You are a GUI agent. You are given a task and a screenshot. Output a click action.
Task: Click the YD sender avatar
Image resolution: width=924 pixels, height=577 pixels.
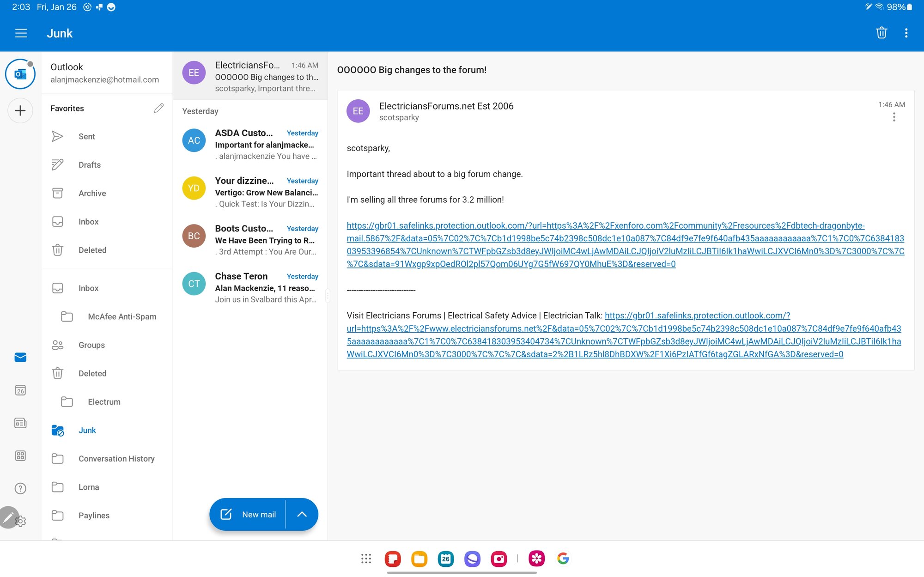point(194,188)
